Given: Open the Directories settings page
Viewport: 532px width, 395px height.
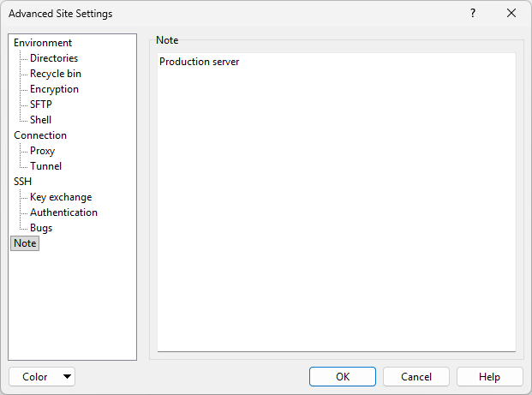Looking at the screenshot, I should 54,58.
